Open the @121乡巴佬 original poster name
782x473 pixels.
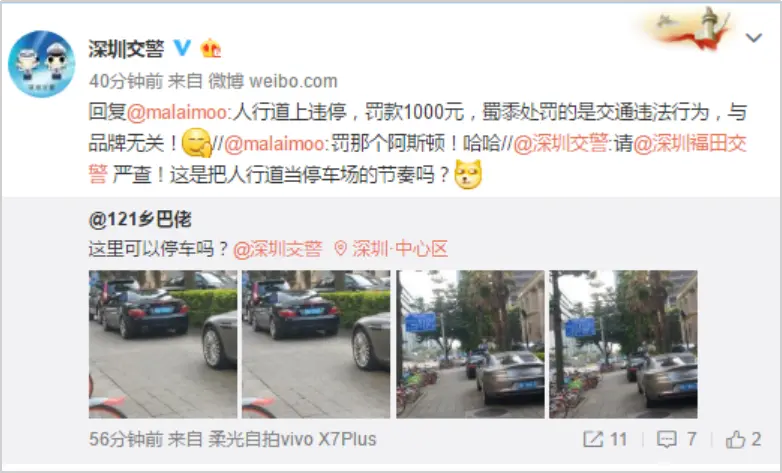click(140, 219)
